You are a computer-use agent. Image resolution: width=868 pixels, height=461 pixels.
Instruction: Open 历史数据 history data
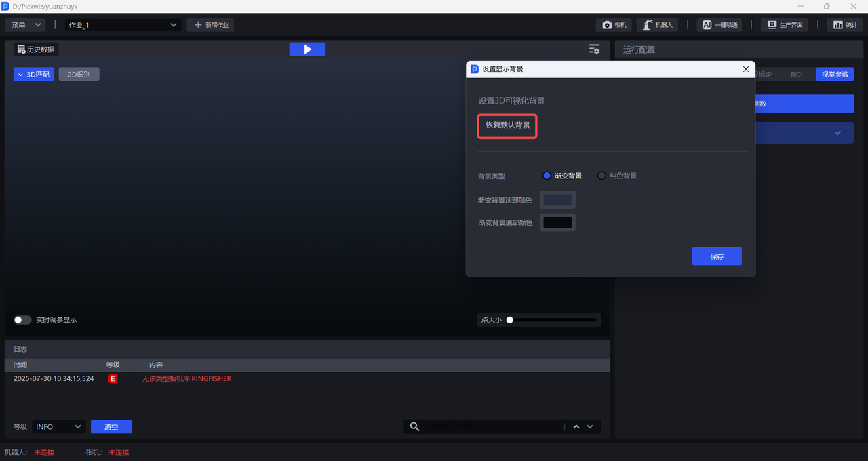pos(37,49)
